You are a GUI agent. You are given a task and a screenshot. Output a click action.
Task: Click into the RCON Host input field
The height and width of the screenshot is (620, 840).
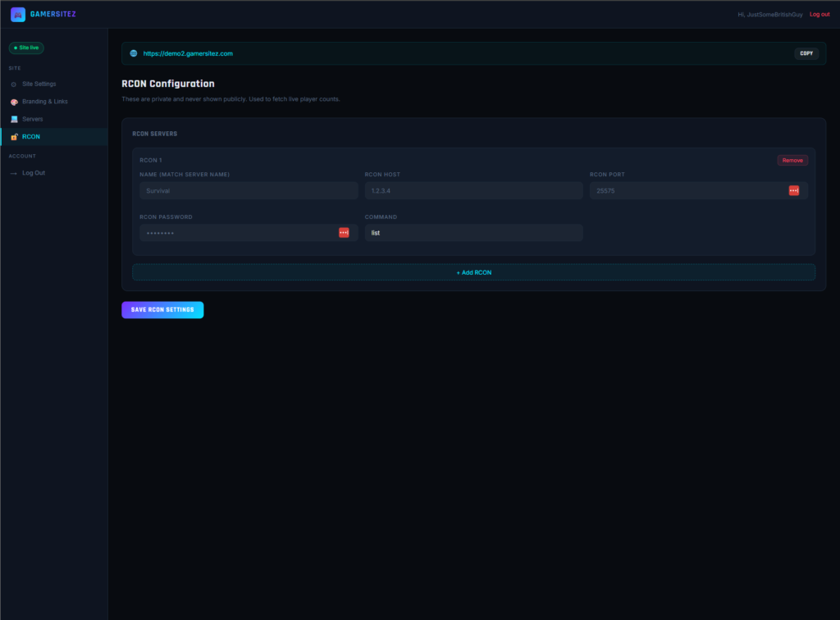coord(473,190)
